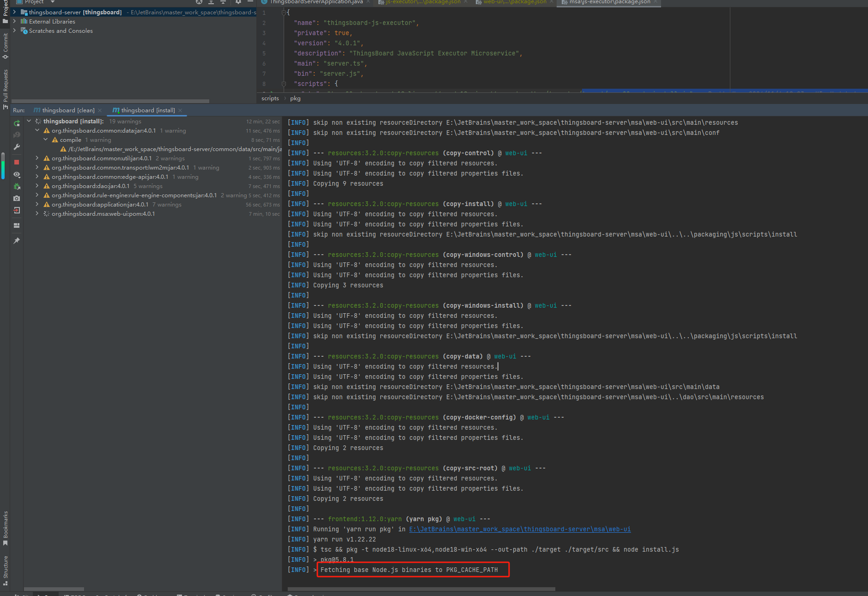The height and width of the screenshot is (596, 868).
Task: Click the console horizontal scrollbar
Action: coord(421,589)
